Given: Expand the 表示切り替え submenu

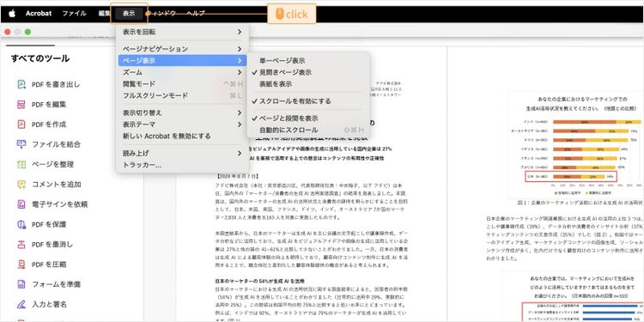Looking at the screenshot, I should (x=182, y=112).
